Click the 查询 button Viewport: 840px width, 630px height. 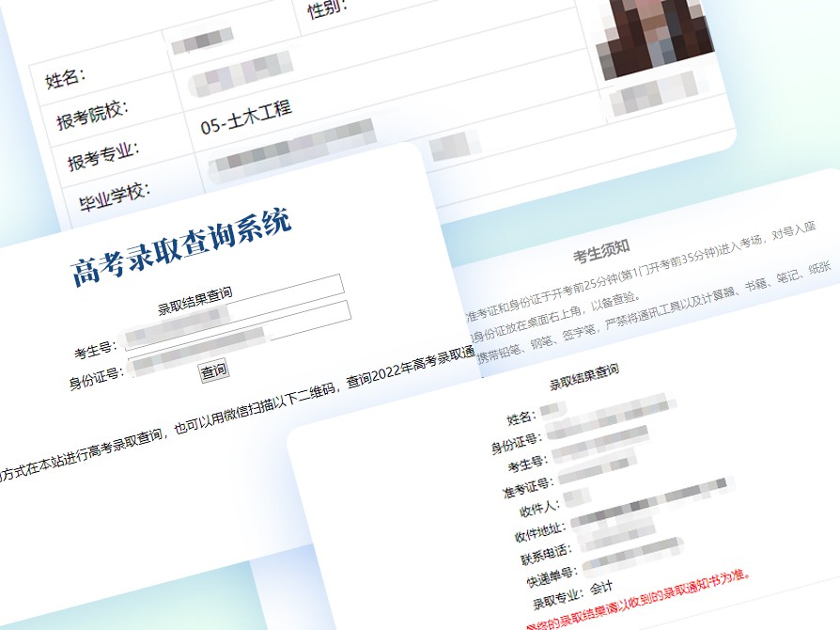tap(213, 370)
